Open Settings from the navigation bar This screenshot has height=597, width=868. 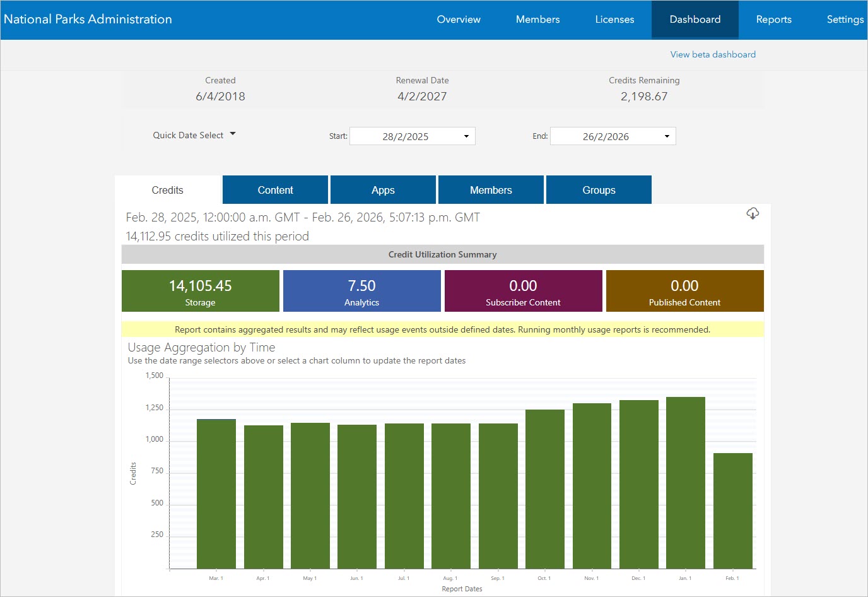coord(845,19)
